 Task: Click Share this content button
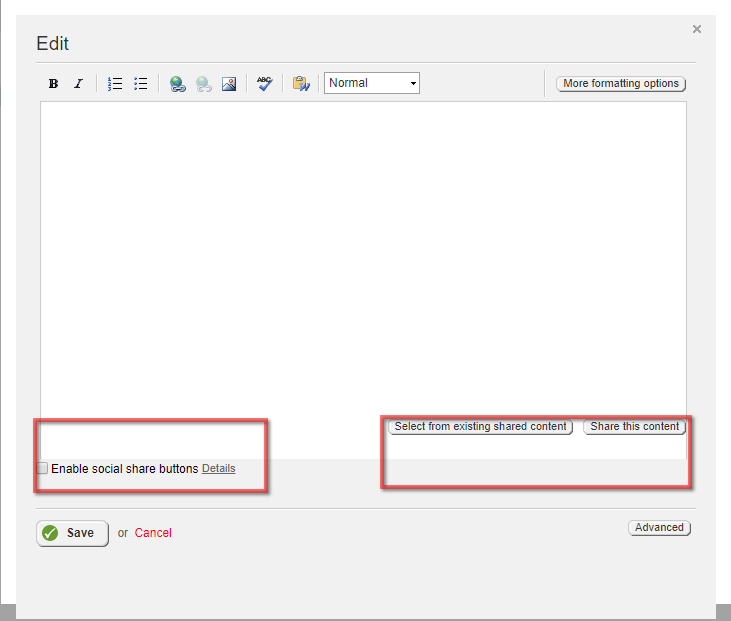click(x=634, y=427)
